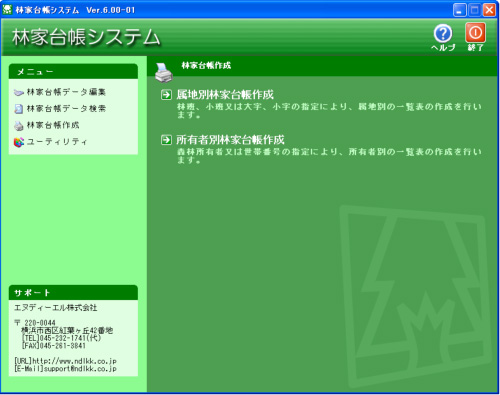This screenshot has height=395, width=500.
Task: Click the サポート panel header
Action: [73, 293]
